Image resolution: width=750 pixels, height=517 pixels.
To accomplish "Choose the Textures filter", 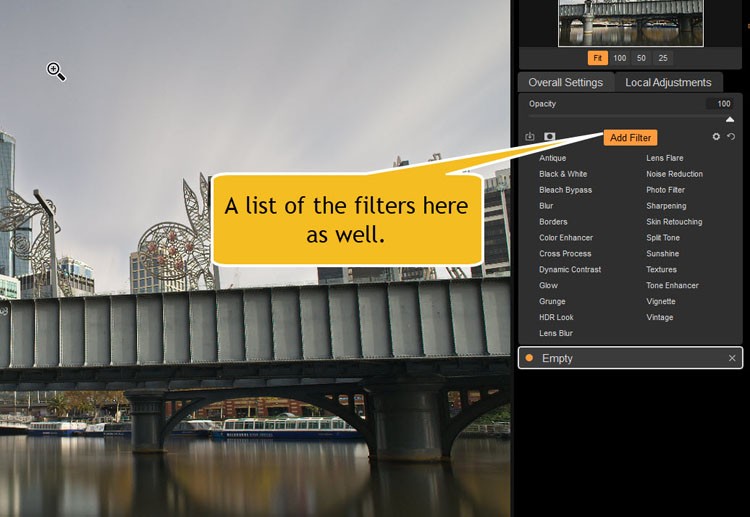I will tap(661, 270).
